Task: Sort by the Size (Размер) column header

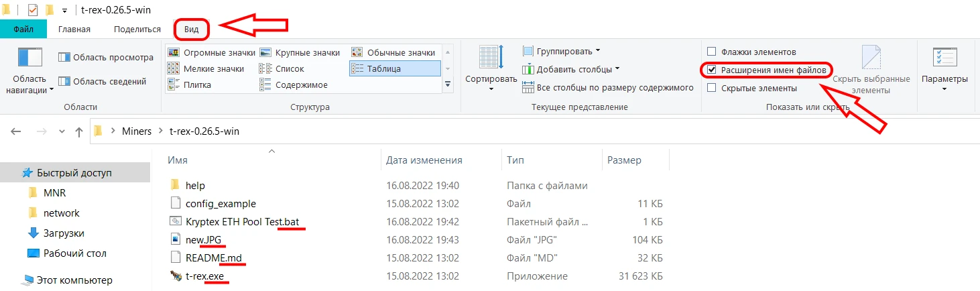Action: coord(624,160)
